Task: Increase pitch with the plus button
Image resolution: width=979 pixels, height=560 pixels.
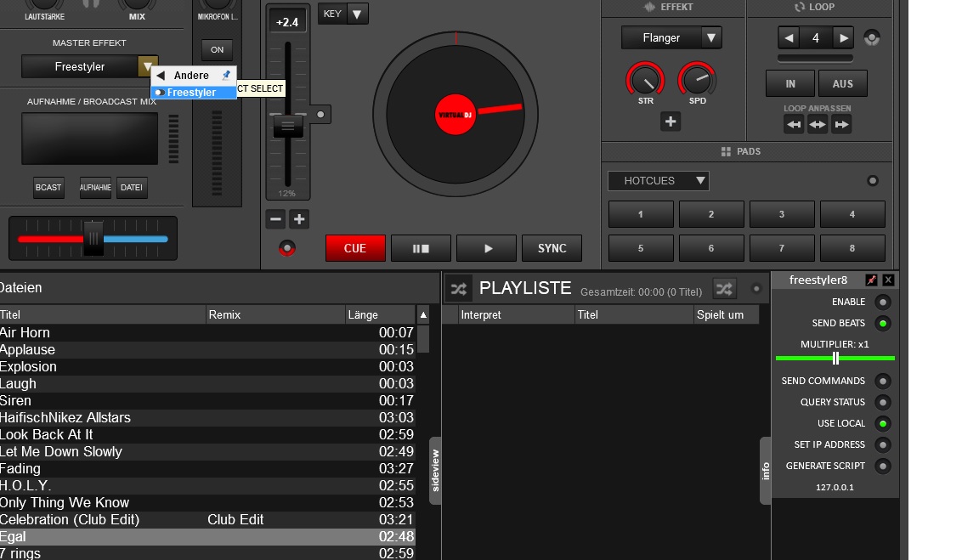Action: 299,219
